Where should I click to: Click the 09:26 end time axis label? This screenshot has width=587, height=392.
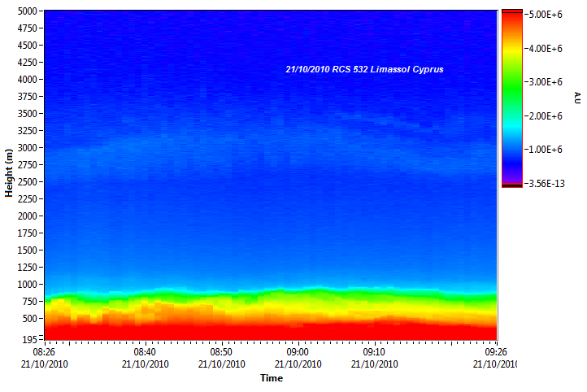click(495, 353)
